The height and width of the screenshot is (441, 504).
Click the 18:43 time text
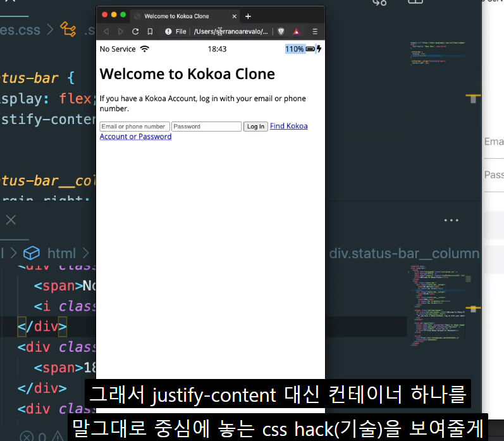tap(217, 49)
